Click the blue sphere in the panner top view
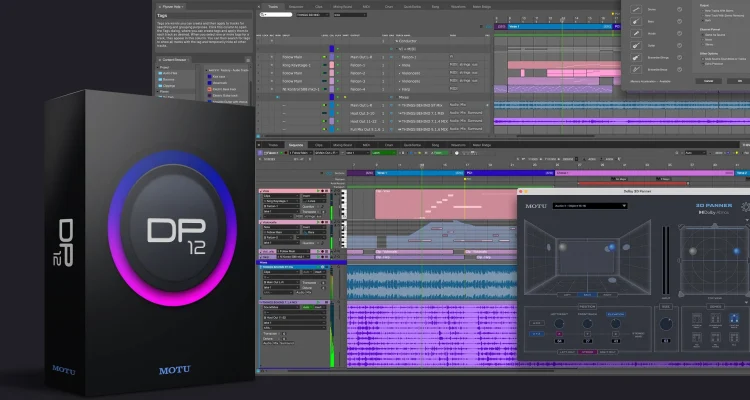The image size is (750, 400). tap(737, 251)
